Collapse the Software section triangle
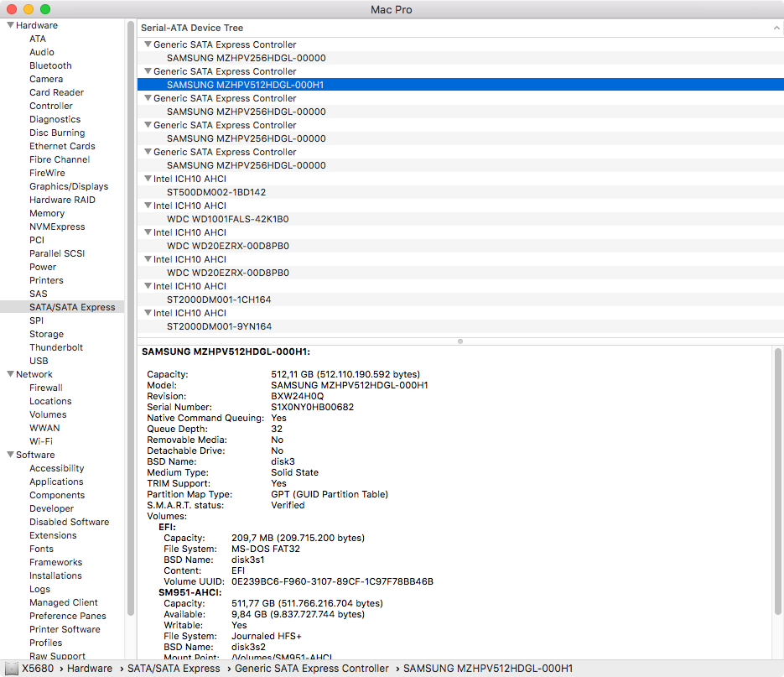The height and width of the screenshot is (677, 784). [10, 455]
